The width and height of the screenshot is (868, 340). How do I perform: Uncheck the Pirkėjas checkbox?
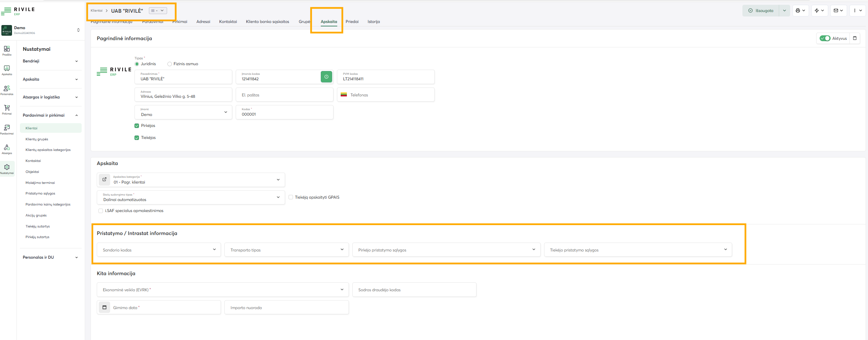coord(137,126)
